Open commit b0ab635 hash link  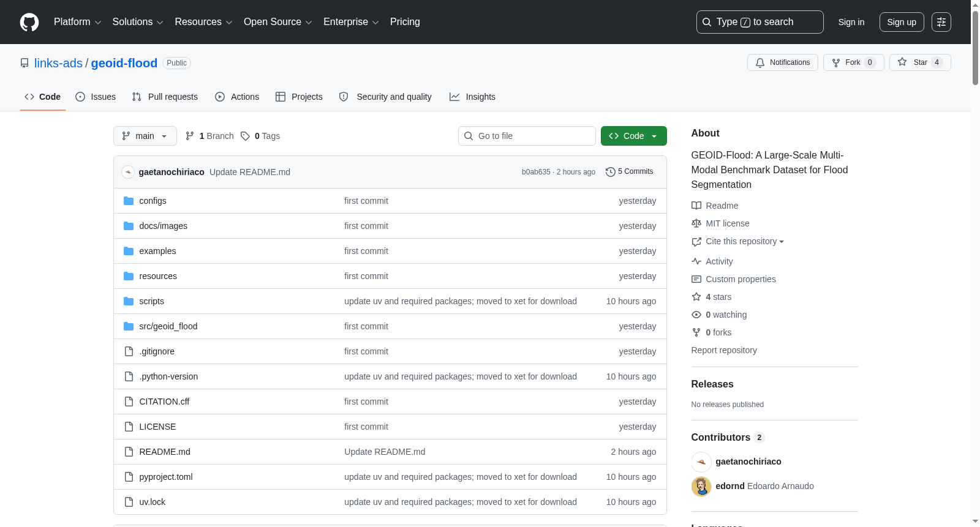(x=536, y=172)
